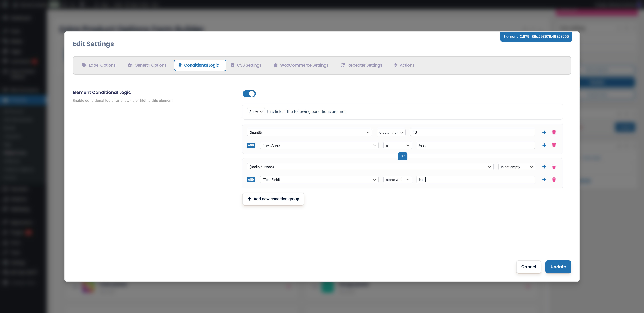Add condition after Text Field row
The width and height of the screenshot is (644, 313).
pyautogui.click(x=544, y=180)
